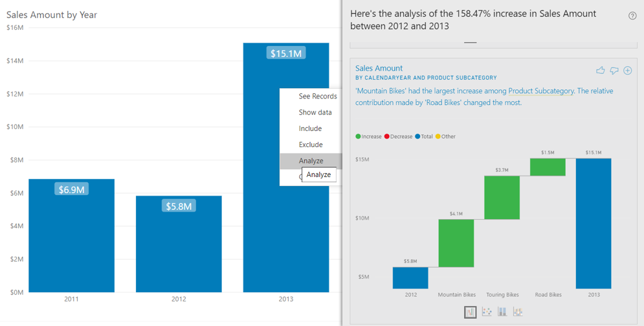Click the 2011 axis label under column chart
The width and height of the screenshot is (644, 326).
click(71, 299)
